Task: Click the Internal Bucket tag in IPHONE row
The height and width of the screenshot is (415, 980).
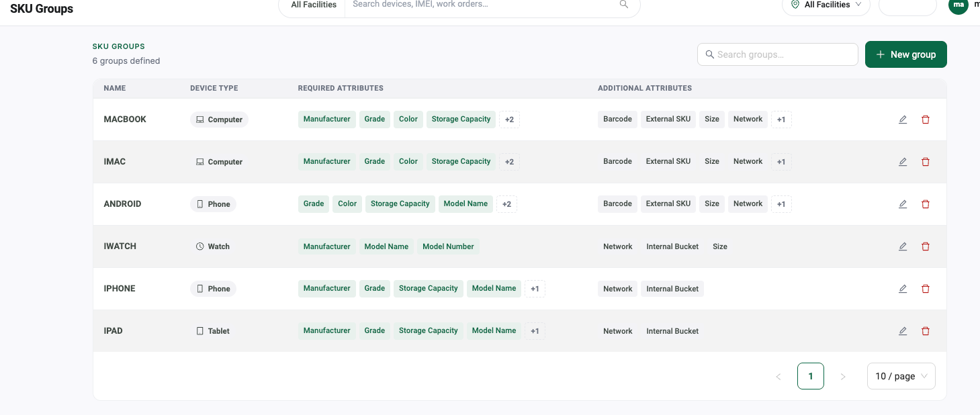Action: tap(672, 289)
